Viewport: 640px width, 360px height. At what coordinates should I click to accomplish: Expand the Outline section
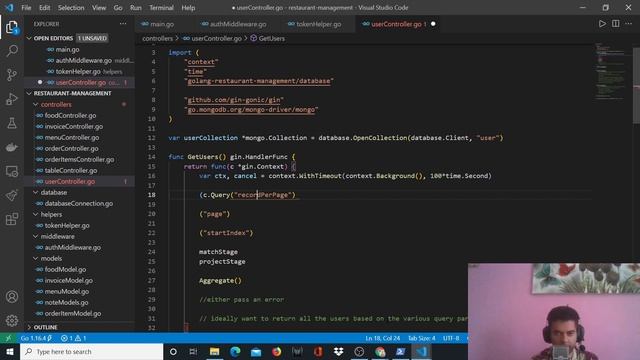pyautogui.click(x=29, y=327)
